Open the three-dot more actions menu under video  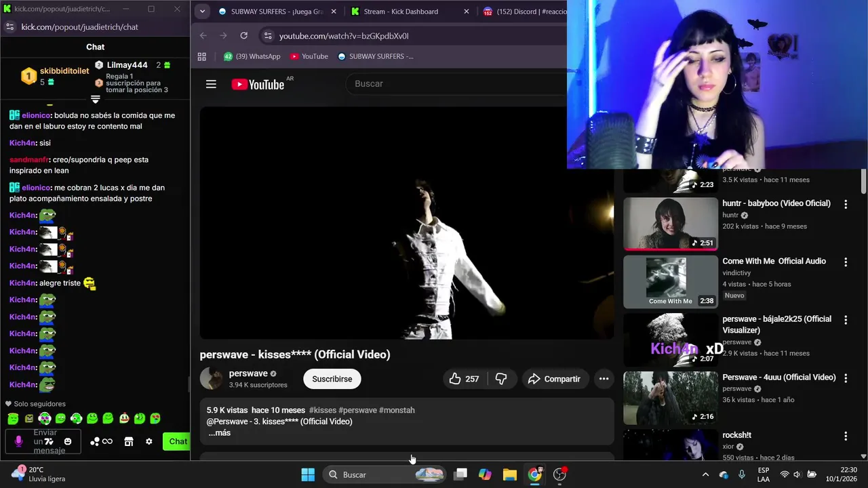coord(604,379)
